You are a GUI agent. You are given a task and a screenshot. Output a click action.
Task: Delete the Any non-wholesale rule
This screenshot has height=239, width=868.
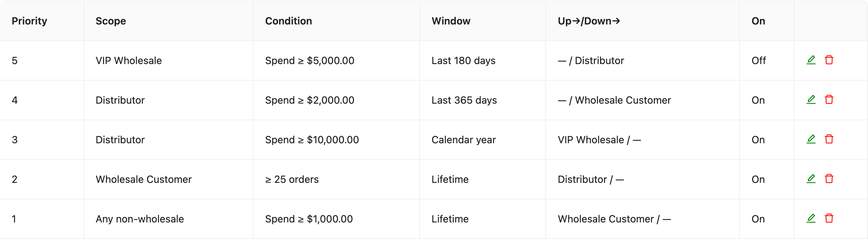tap(829, 218)
